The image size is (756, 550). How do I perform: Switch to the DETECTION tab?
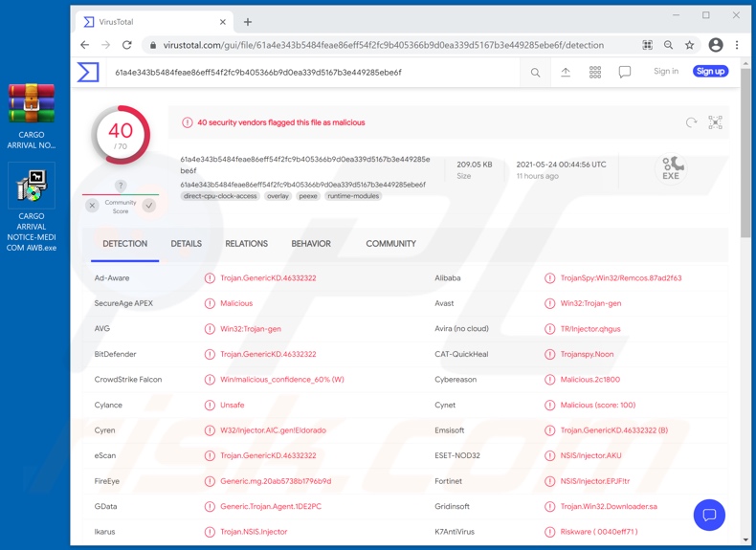124,244
